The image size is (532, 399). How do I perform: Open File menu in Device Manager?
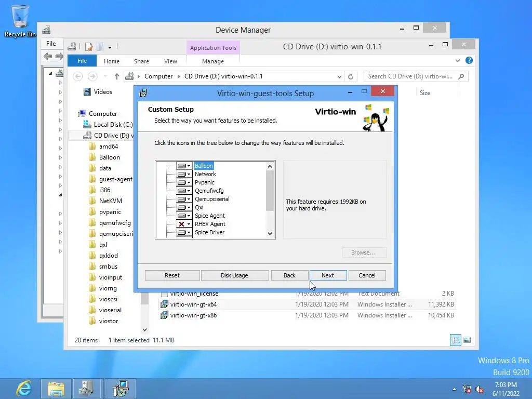coord(51,44)
